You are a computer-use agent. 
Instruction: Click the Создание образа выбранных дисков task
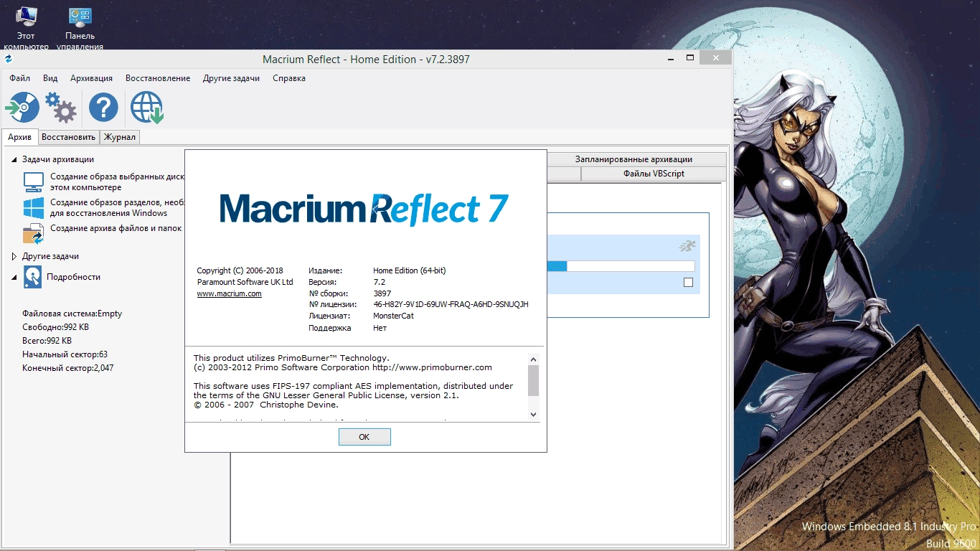(118, 182)
